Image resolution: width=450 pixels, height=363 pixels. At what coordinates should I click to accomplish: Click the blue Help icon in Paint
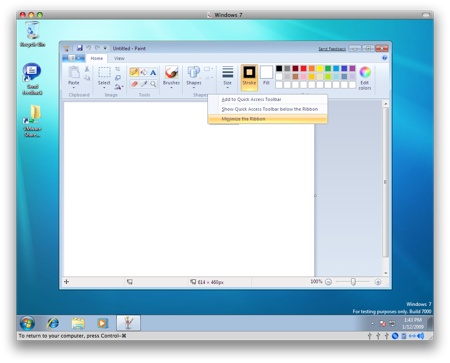point(384,58)
